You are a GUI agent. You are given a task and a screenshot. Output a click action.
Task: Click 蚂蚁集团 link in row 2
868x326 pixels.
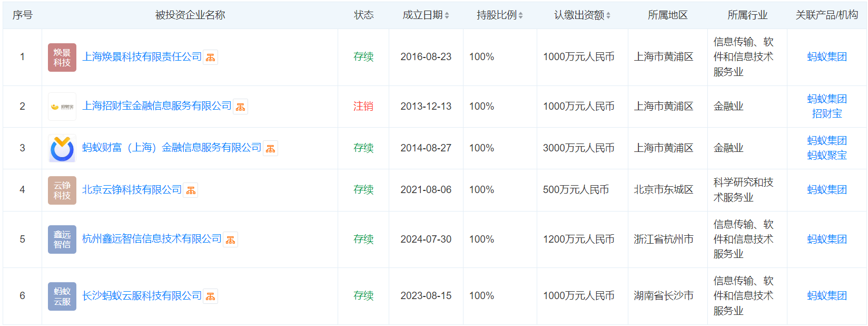coord(827,99)
